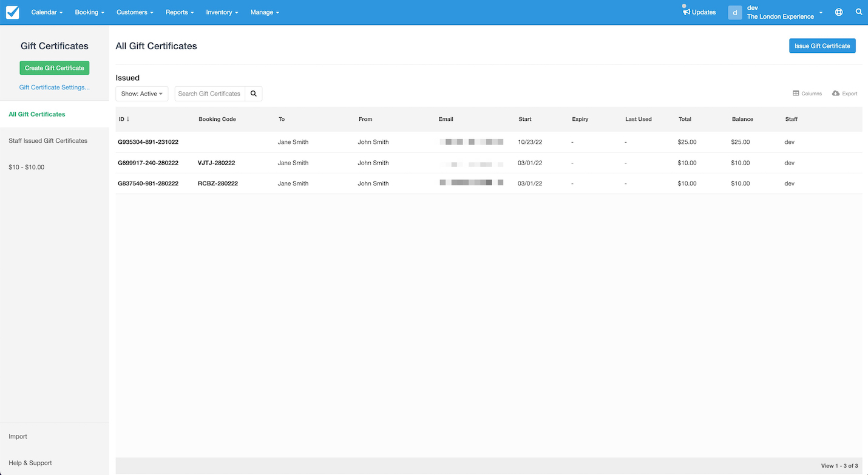
Task: Open the Booking menu
Action: (x=89, y=12)
